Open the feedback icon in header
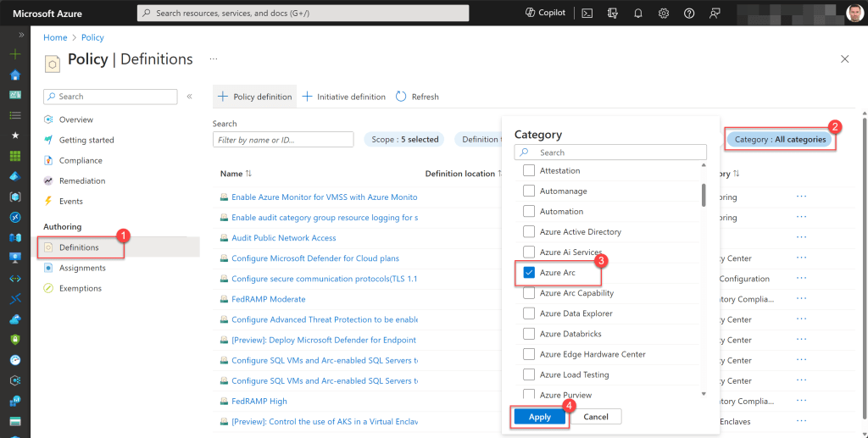The width and height of the screenshot is (868, 438). [x=715, y=13]
